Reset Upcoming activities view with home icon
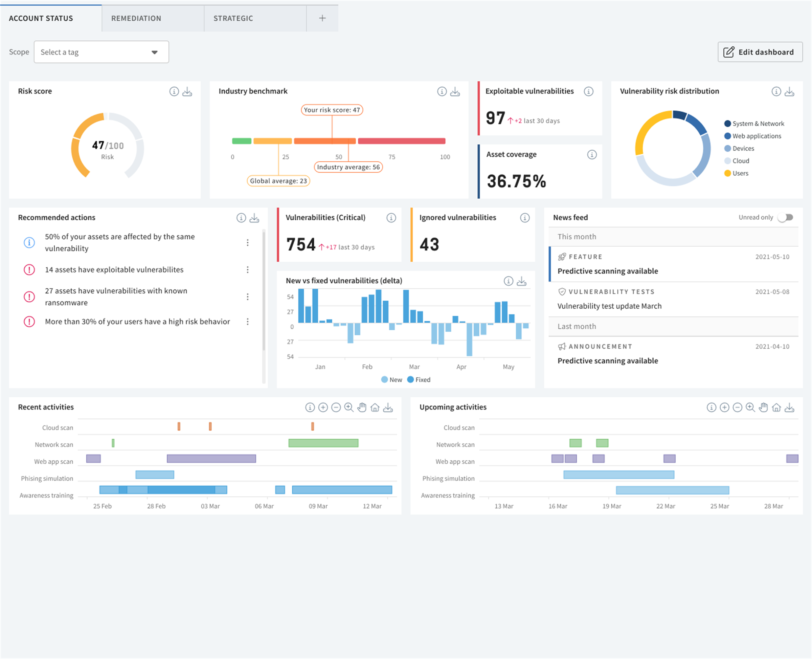812x659 pixels. point(776,408)
